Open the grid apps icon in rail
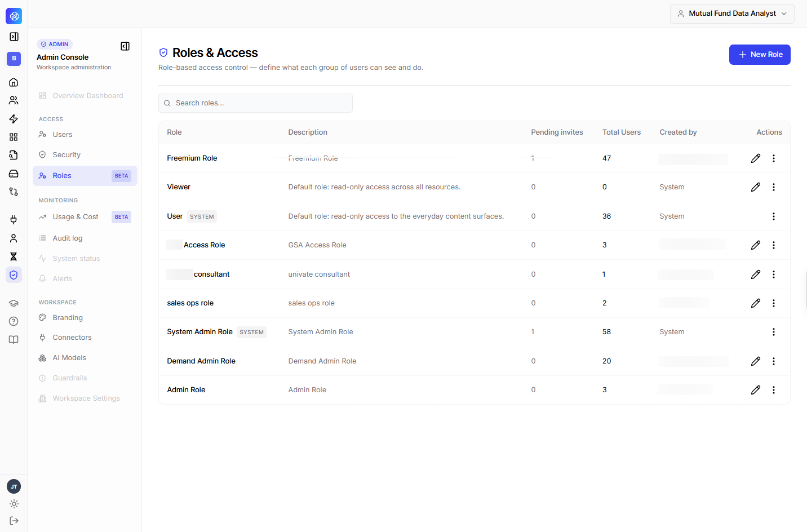Viewport: 807px width, 532px height. point(14,137)
